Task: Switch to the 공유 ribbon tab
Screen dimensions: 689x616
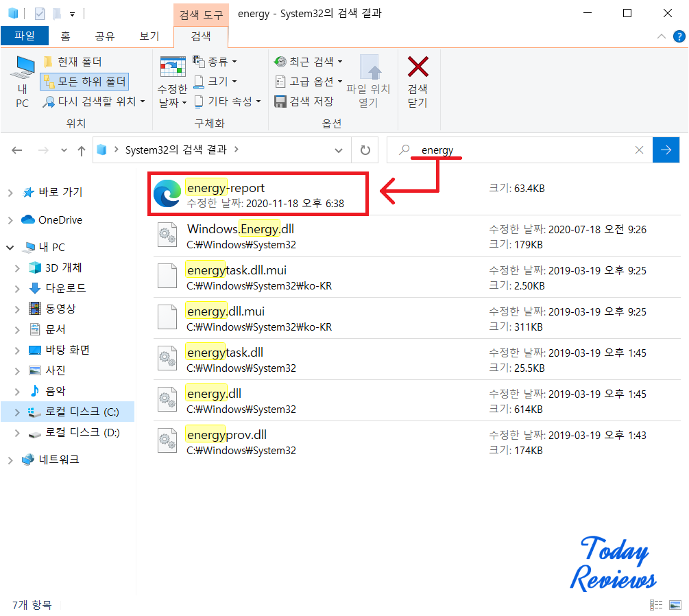Action: 105,36
